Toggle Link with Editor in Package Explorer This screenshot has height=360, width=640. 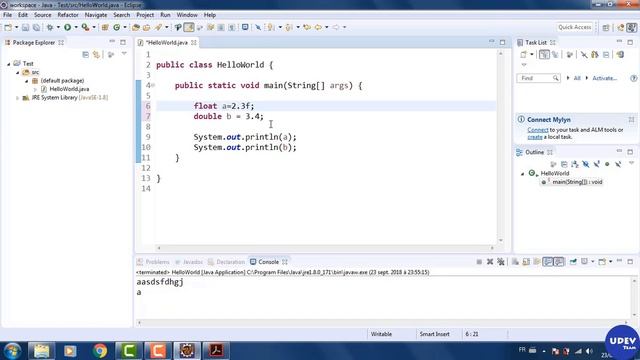[96, 55]
